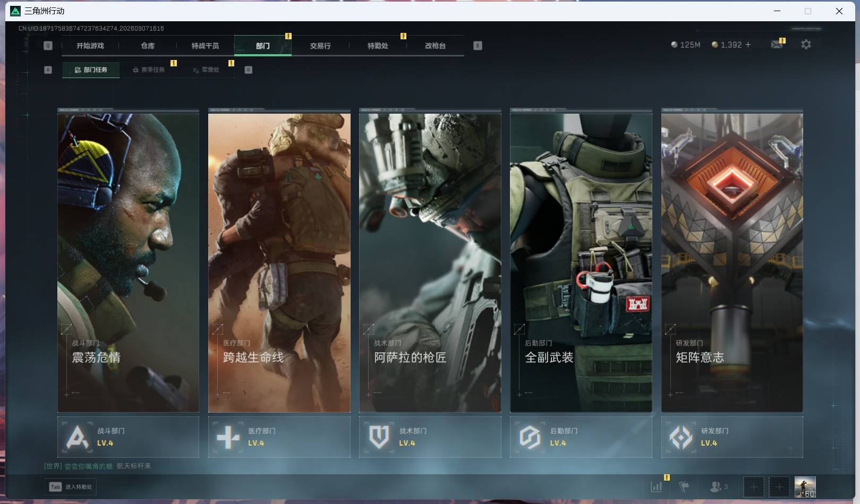Click the A previous sub-tab key icon
The height and width of the screenshot is (504, 860).
coord(48,70)
